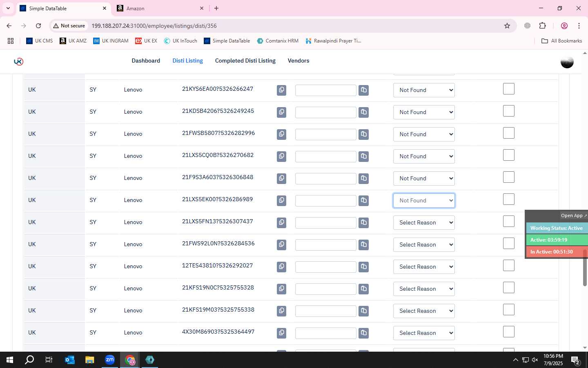This screenshot has width=588, height=368.
Task: Click paste icon beside input in 21LXS5FN13 row
Action: tap(363, 222)
